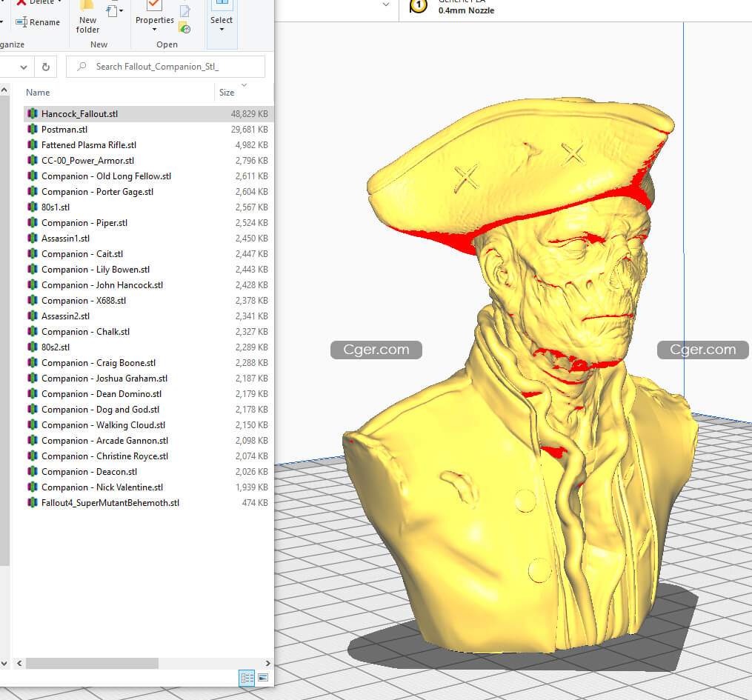The image size is (752, 700).
Task: Select Companion - Craig Boone.stl
Action: point(149,363)
